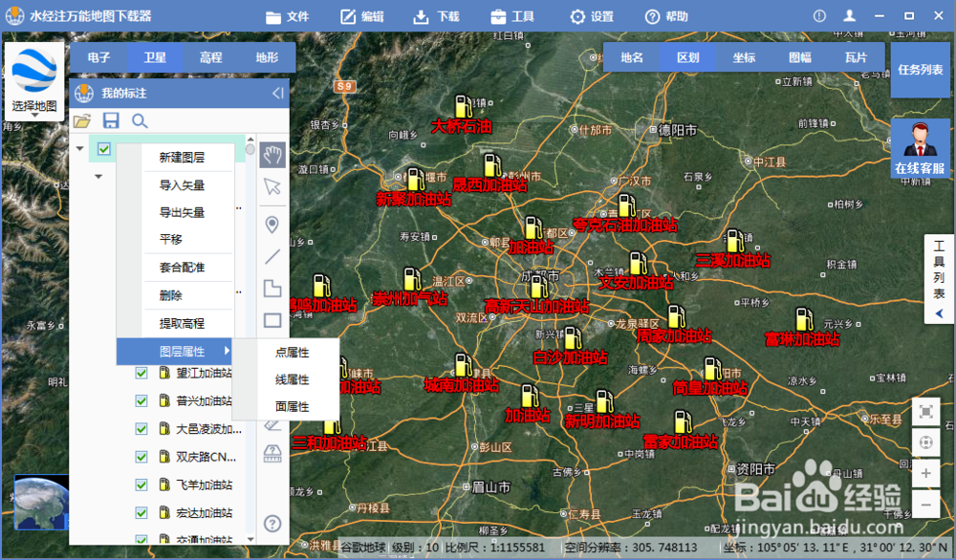Click the 三溪加油站 marker icon
This screenshot has height=560, width=956.
735,242
